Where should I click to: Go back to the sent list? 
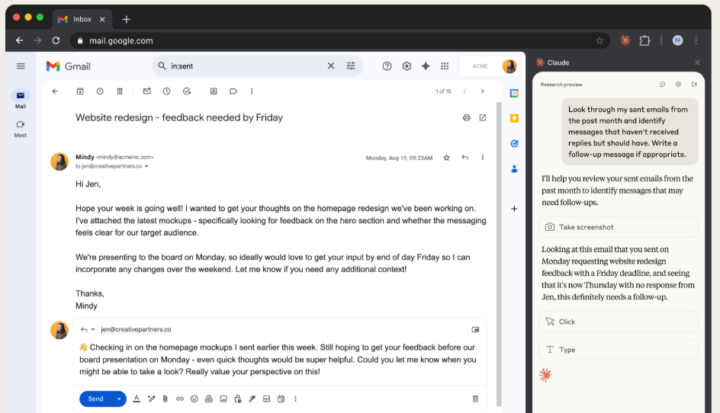pos(55,91)
